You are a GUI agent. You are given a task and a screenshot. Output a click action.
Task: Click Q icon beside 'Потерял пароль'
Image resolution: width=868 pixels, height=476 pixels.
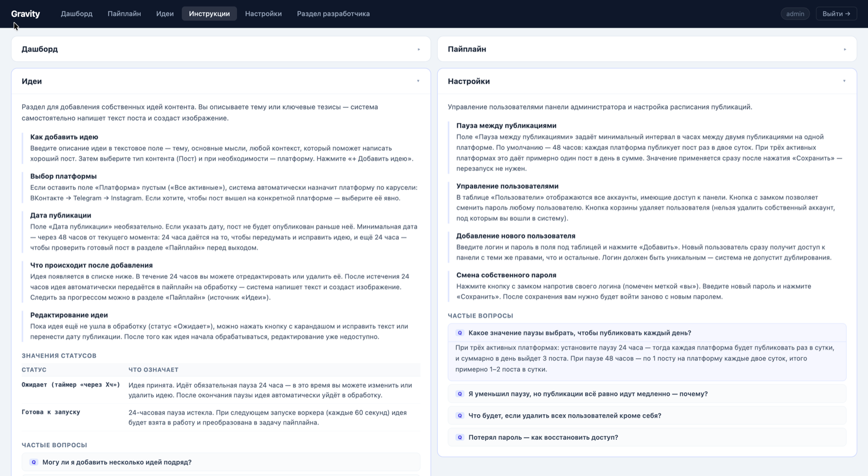(459, 437)
